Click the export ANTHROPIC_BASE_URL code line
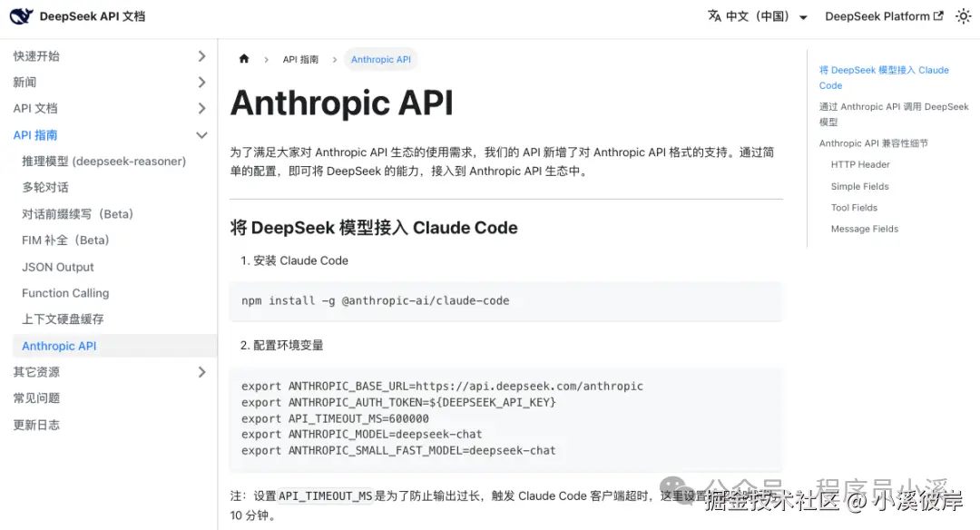 click(442, 387)
